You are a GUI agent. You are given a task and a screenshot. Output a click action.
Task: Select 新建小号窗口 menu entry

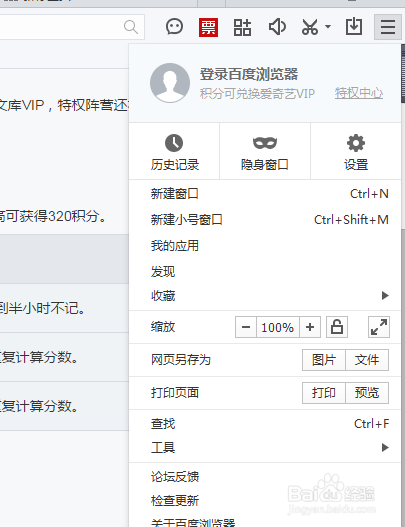pos(265,220)
